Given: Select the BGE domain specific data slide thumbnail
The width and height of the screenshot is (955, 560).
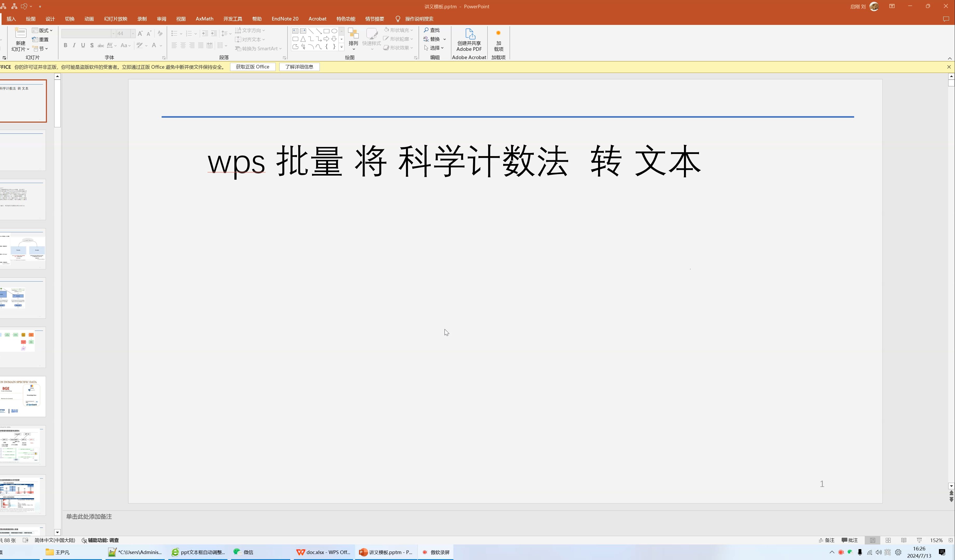Looking at the screenshot, I should [x=23, y=396].
